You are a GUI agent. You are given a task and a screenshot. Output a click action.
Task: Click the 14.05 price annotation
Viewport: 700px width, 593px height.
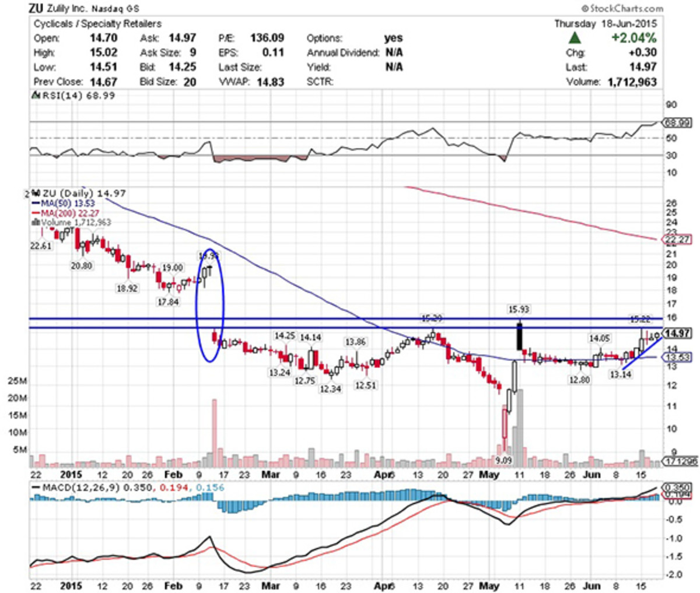tap(598, 338)
